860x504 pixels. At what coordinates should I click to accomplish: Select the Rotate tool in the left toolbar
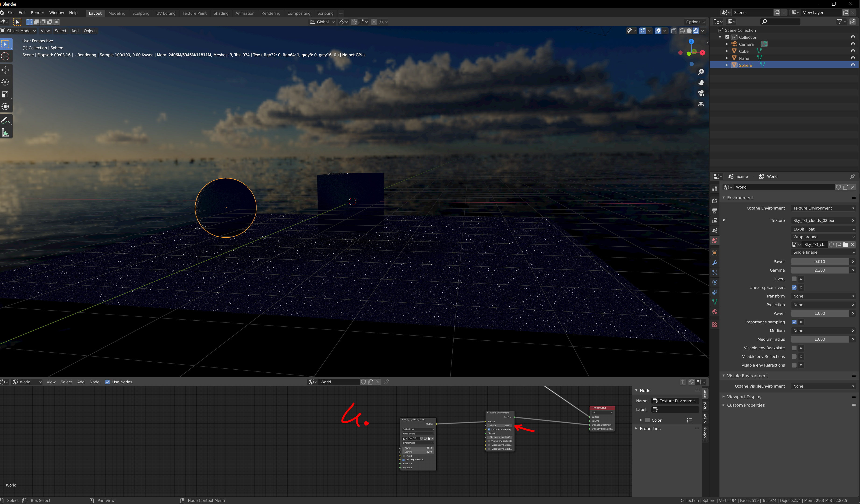pyautogui.click(x=5, y=82)
